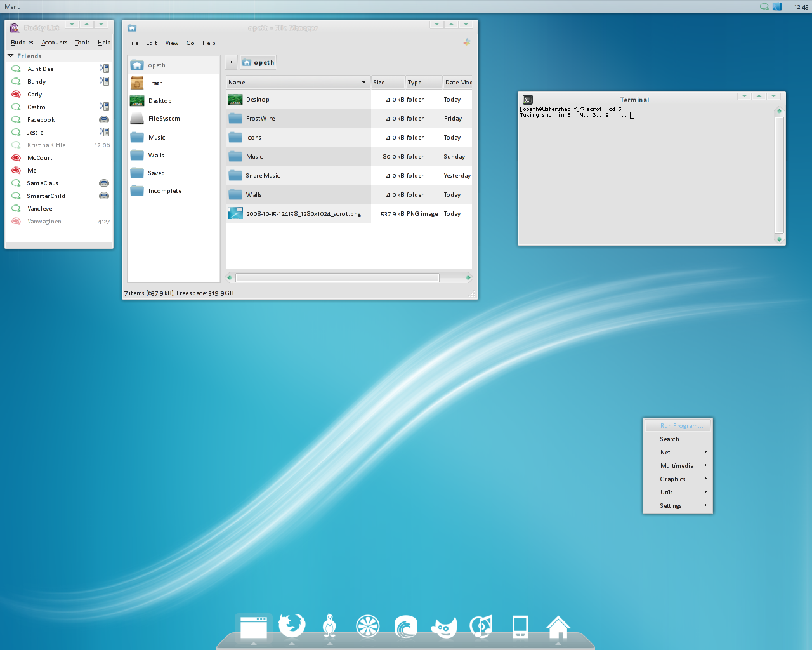Viewport: 812px width, 650px height.
Task: Select SmarterChild in the Buddy List
Action: pos(59,196)
